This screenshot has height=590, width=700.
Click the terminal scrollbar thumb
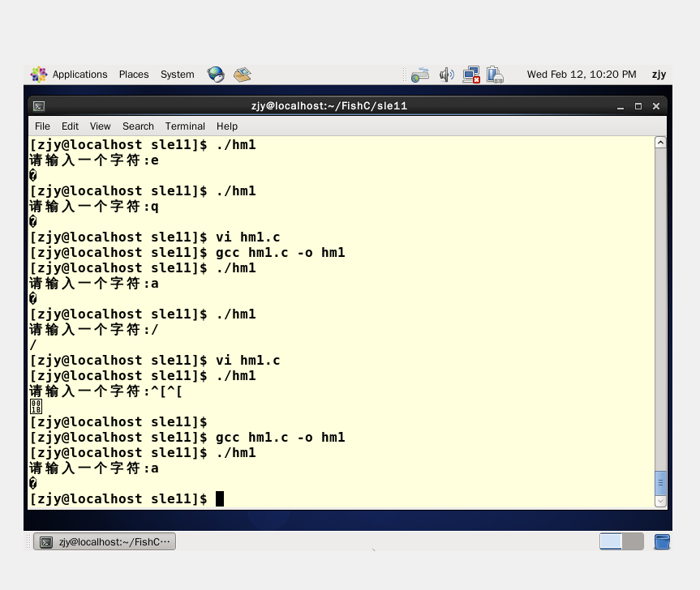(x=660, y=483)
